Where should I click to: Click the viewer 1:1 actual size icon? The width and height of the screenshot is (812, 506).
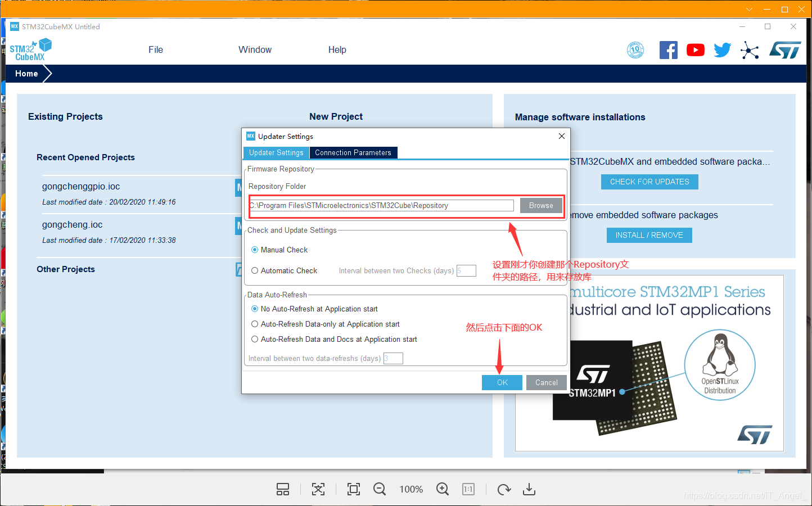468,489
